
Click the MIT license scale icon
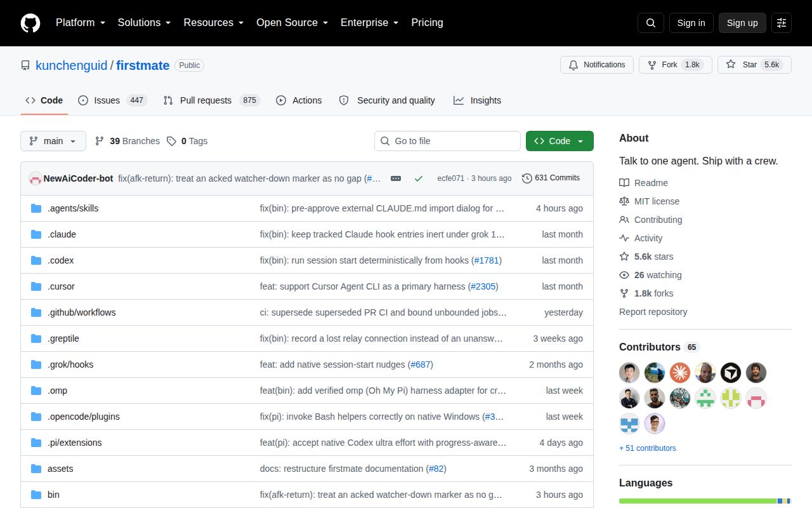pyautogui.click(x=624, y=201)
